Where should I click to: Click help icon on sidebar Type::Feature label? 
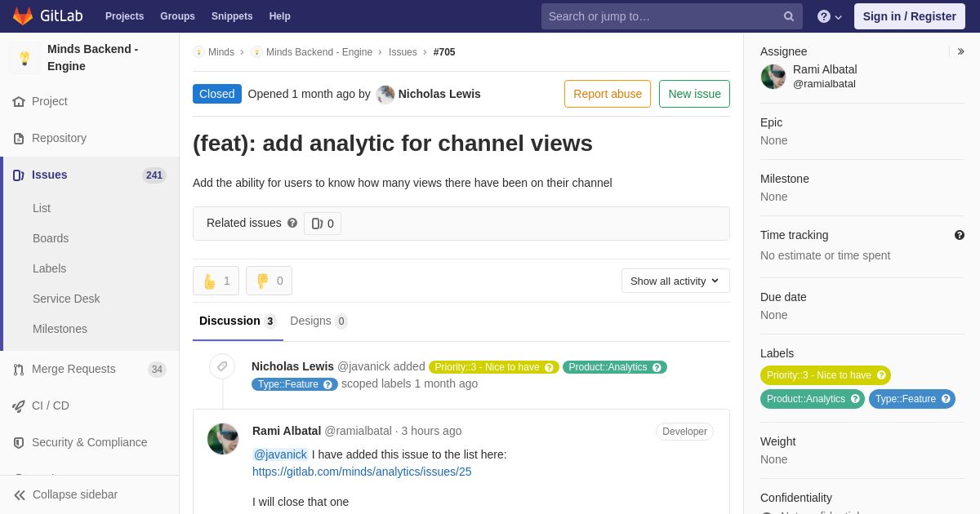(x=946, y=399)
